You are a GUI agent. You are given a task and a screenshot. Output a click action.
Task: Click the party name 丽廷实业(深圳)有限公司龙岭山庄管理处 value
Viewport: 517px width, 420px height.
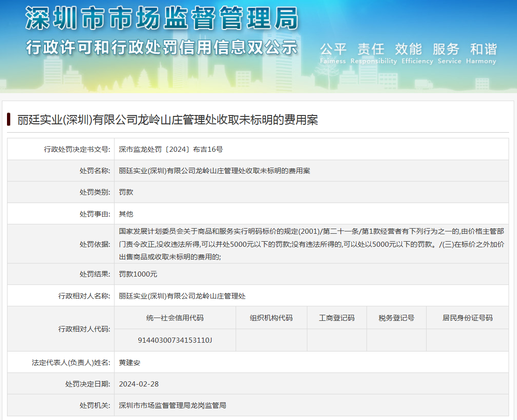182,296
